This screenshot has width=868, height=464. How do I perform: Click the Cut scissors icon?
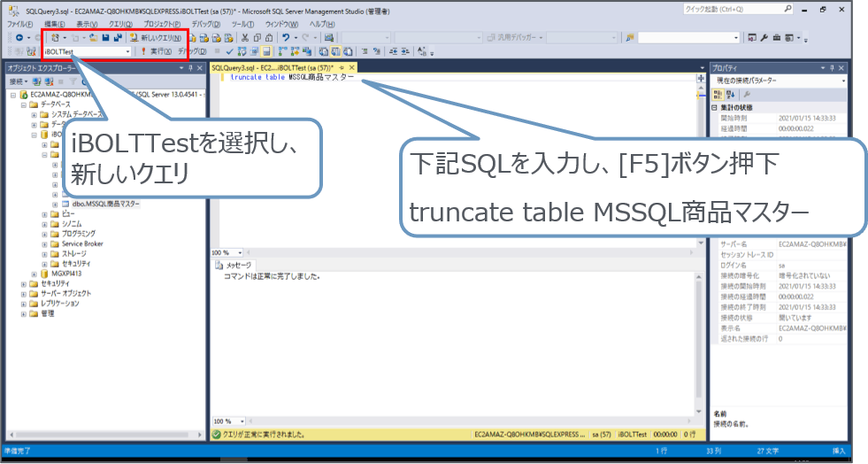click(x=245, y=38)
